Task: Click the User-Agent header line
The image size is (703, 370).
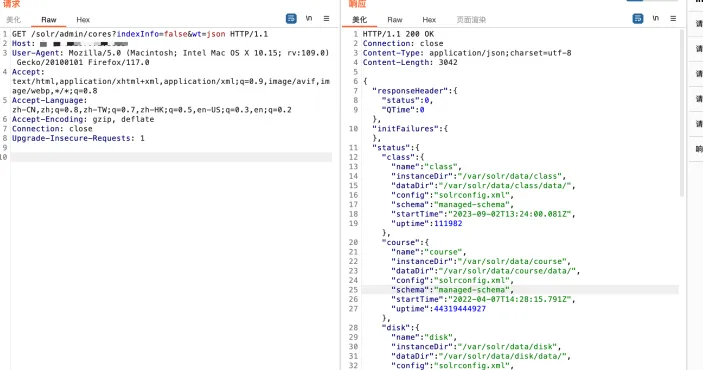Action: (x=170, y=57)
